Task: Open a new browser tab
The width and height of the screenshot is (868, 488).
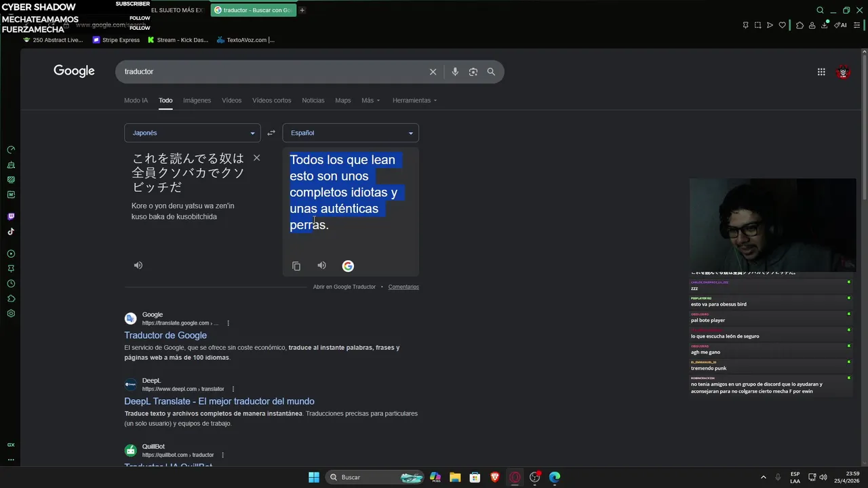Action: (x=302, y=10)
